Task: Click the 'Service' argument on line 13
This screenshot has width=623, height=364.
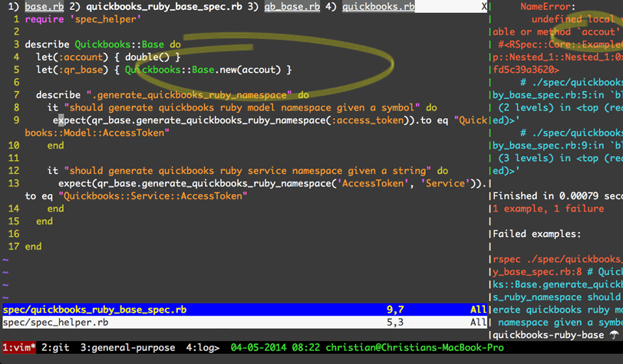Action: (445, 183)
